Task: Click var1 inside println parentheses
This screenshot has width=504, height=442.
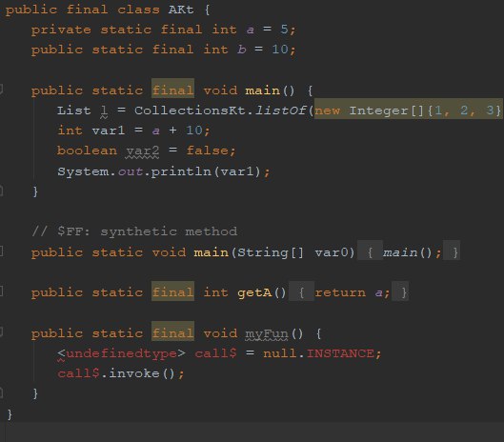Action: pyautogui.click(x=237, y=171)
